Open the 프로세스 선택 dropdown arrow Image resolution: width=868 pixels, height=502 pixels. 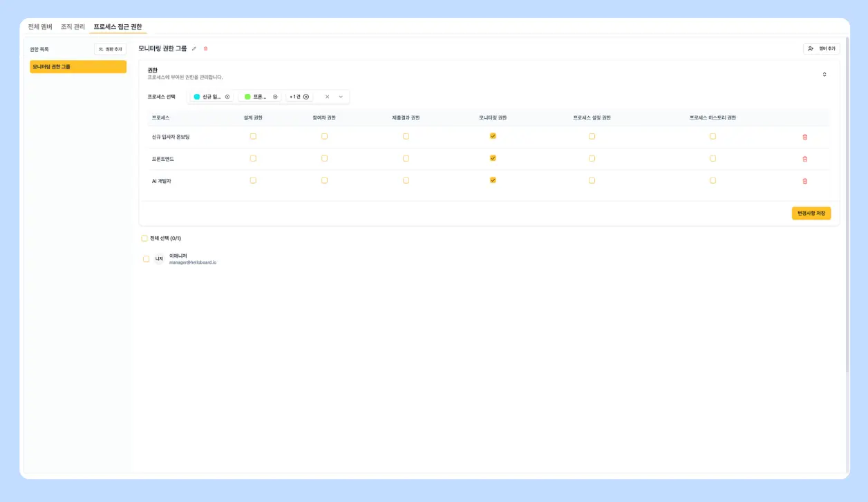[341, 97]
